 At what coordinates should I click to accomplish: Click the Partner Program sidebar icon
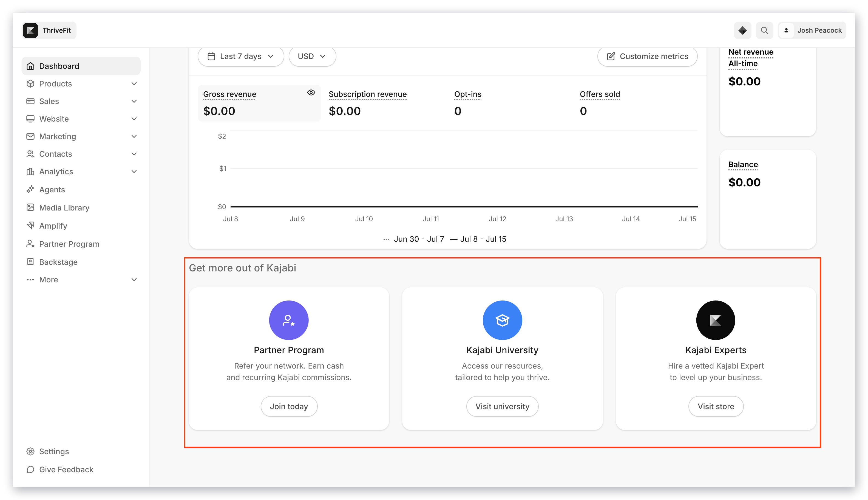click(x=30, y=244)
